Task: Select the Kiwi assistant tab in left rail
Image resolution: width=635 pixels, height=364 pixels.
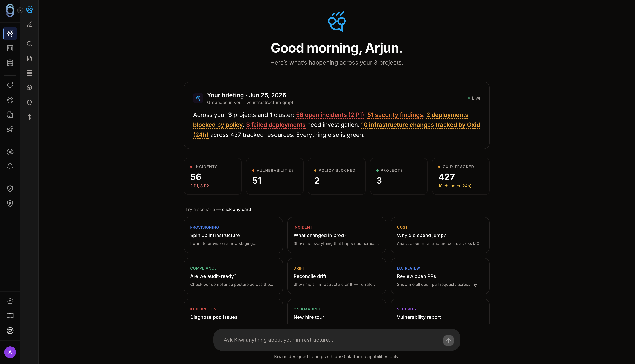Action: click(x=10, y=34)
